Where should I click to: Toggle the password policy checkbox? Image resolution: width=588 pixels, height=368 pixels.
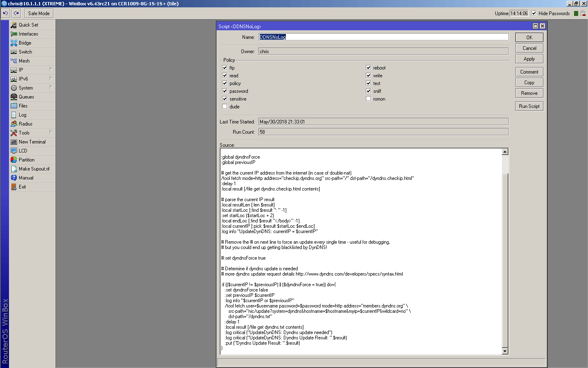click(225, 91)
